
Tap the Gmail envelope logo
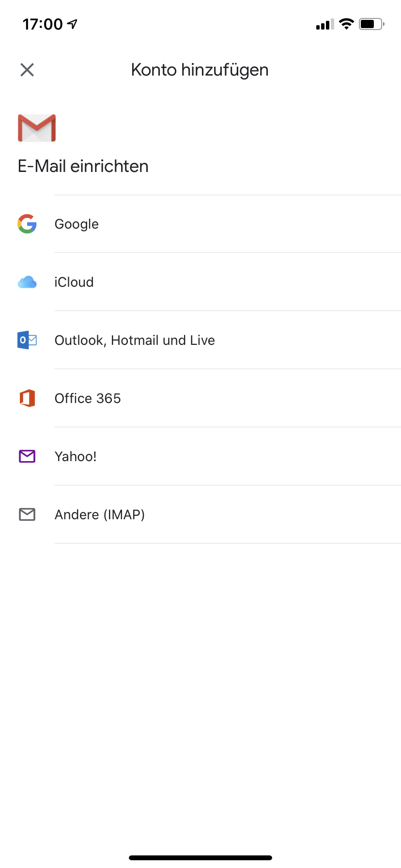click(x=37, y=128)
